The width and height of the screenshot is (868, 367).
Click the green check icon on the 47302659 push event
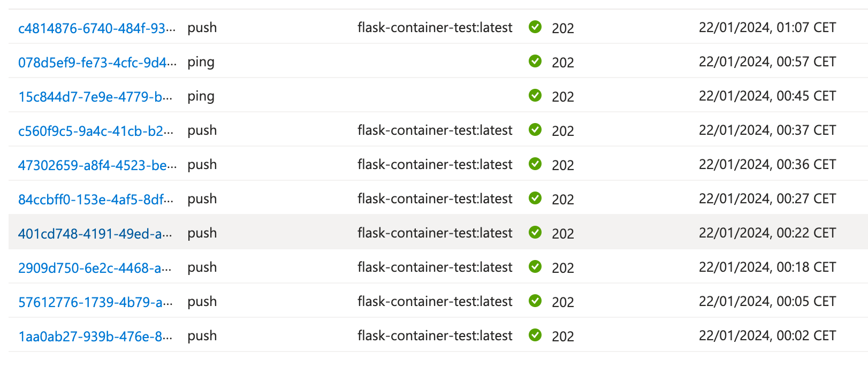tap(535, 164)
